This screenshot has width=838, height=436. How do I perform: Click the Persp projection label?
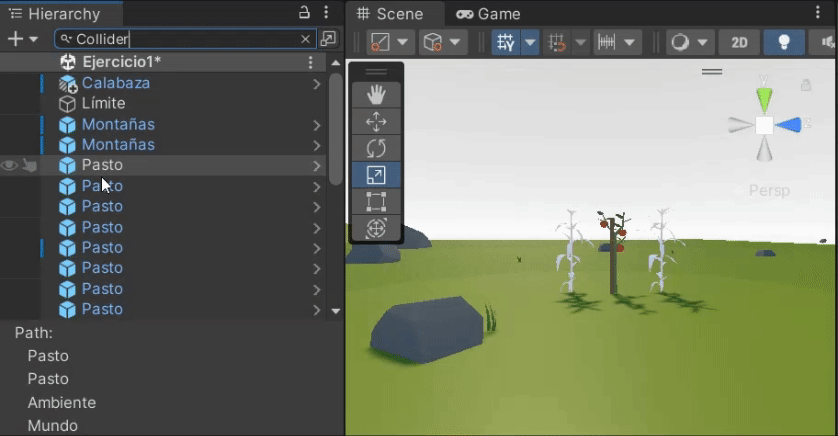(768, 190)
